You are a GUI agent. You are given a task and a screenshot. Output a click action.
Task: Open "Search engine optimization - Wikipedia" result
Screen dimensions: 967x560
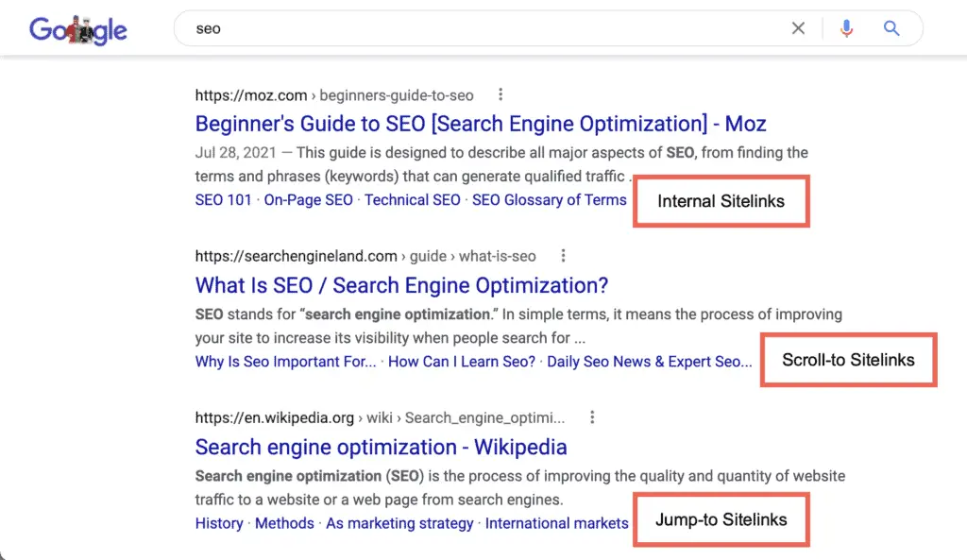(x=381, y=447)
